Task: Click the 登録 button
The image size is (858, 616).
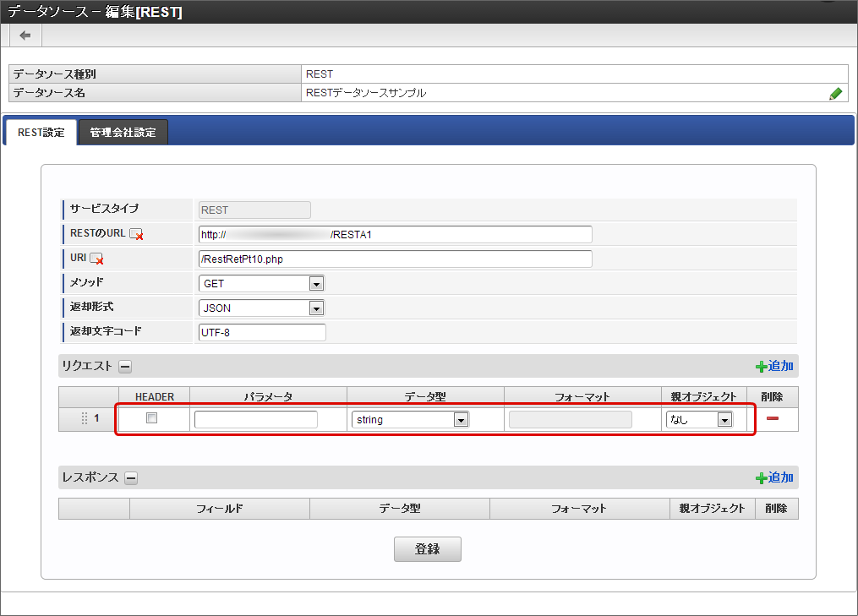Action: [x=428, y=549]
